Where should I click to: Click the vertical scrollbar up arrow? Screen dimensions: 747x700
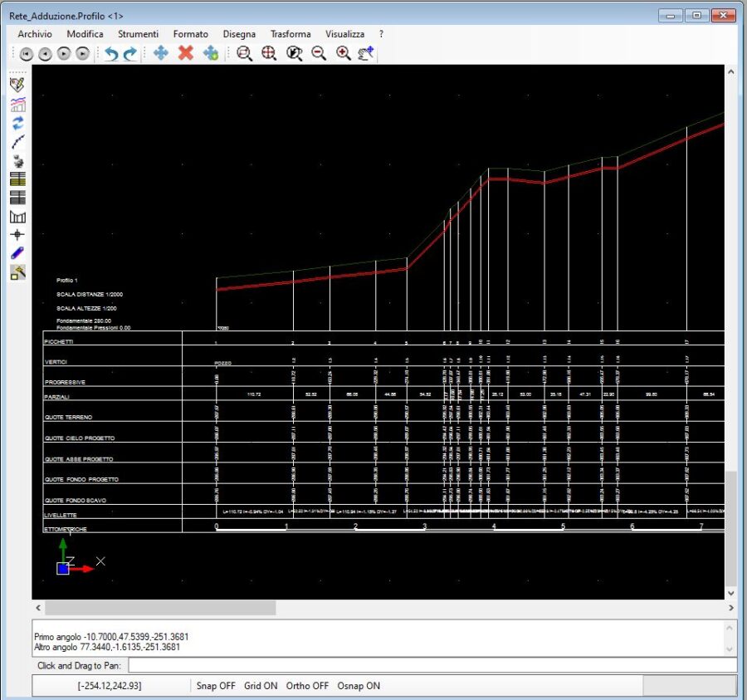730,71
